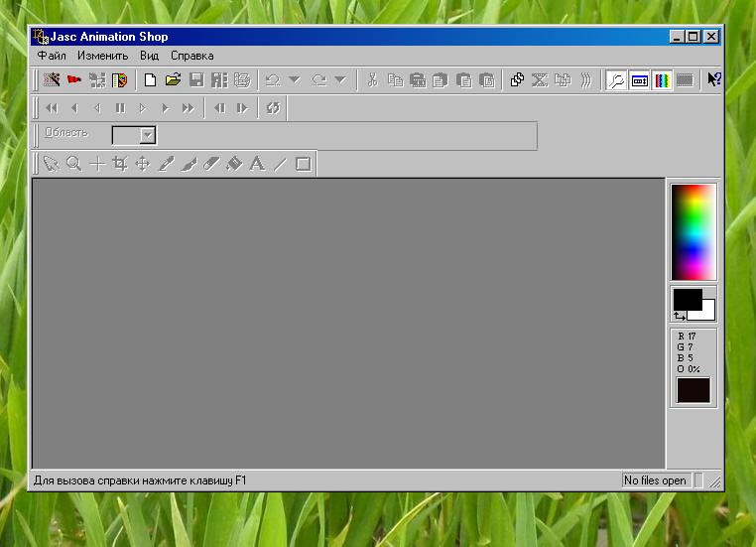
Task: Click the Redo curved arrow icon
Action: click(318, 80)
